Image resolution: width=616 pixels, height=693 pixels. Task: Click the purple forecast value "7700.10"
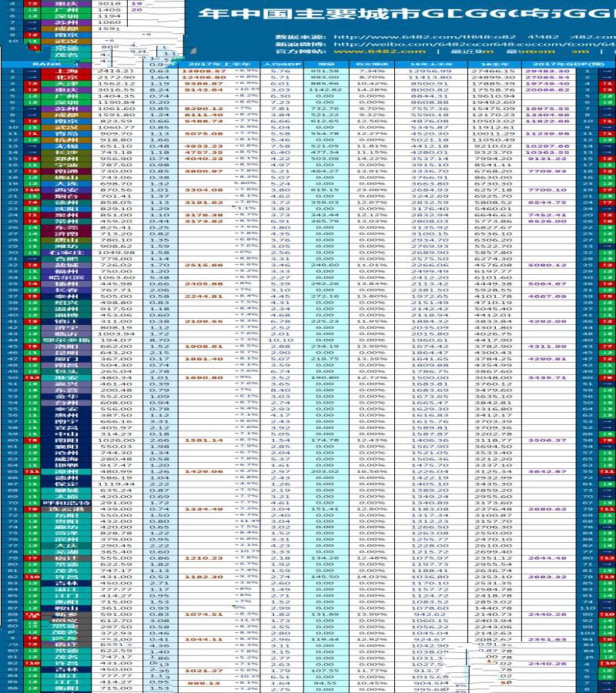(x=547, y=190)
